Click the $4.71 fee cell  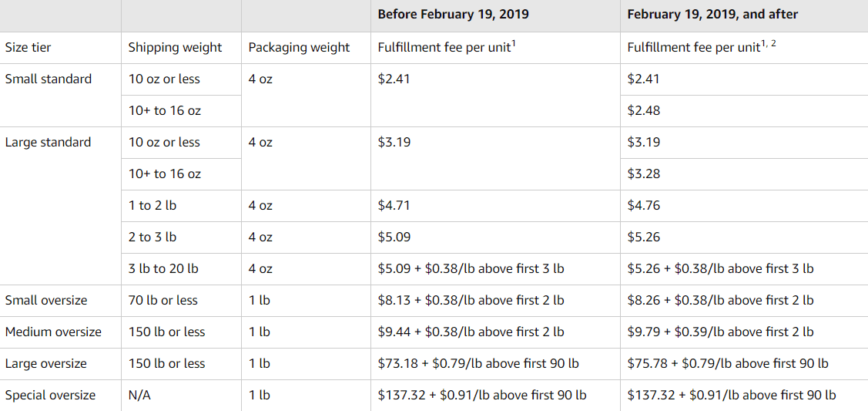click(394, 205)
